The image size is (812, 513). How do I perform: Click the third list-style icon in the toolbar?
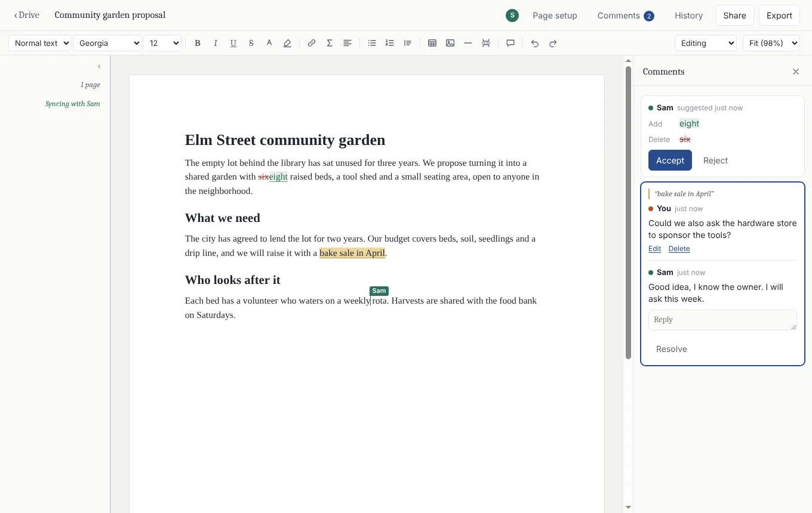point(408,43)
